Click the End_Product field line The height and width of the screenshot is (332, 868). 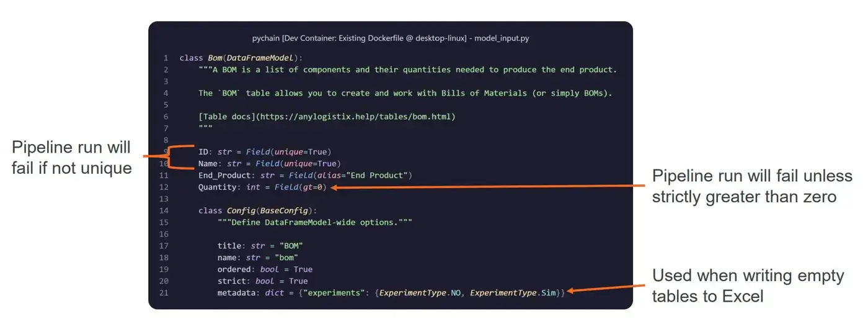306,176
